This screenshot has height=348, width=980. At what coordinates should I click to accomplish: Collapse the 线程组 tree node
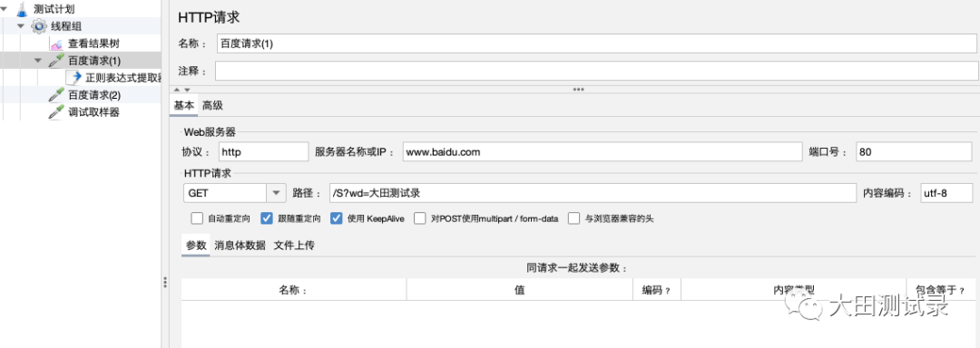21,26
